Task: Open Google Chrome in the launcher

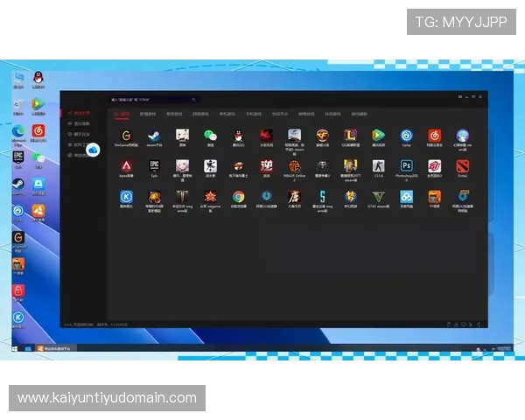Action: (x=238, y=199)
